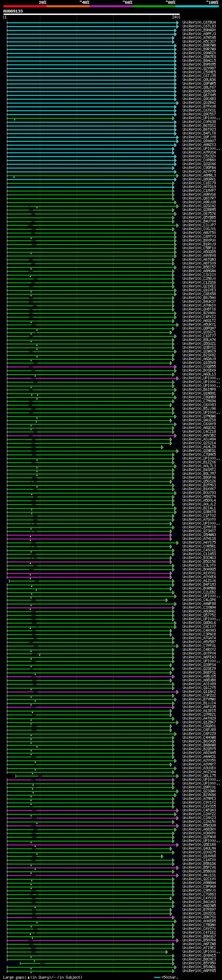Select the UniRef100_A7PUS4 hit
Screen dimensions: 222x980
point(199,153)
